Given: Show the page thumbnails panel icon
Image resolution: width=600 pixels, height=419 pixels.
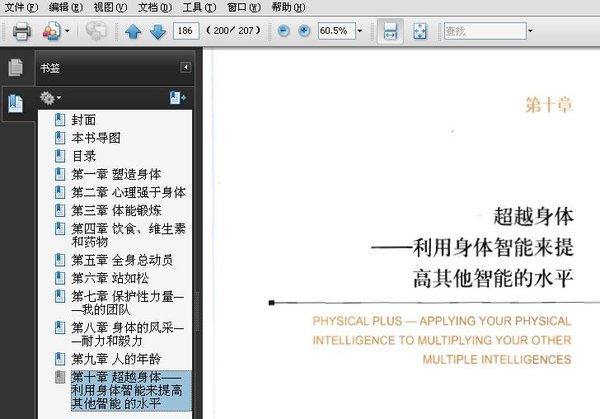Looking at the screenshot, I should pos(16,67).
